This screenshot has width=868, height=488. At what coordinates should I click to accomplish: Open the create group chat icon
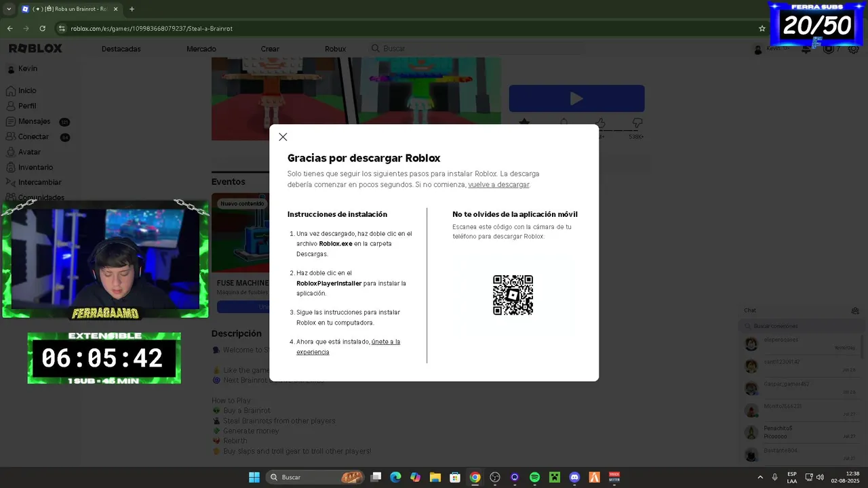point(855,310)
